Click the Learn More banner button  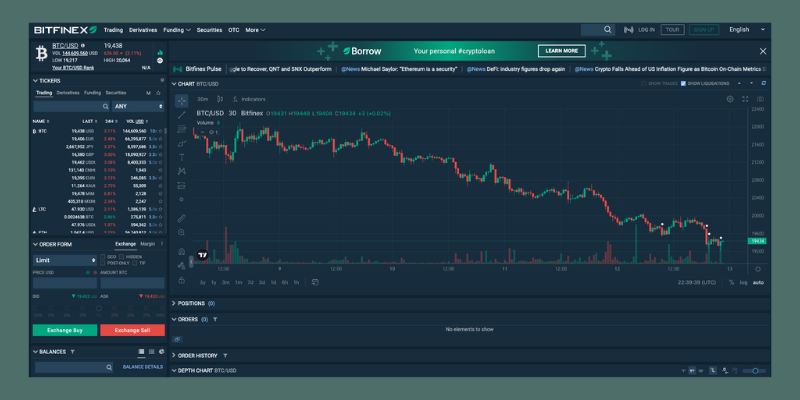coord(561,51)
